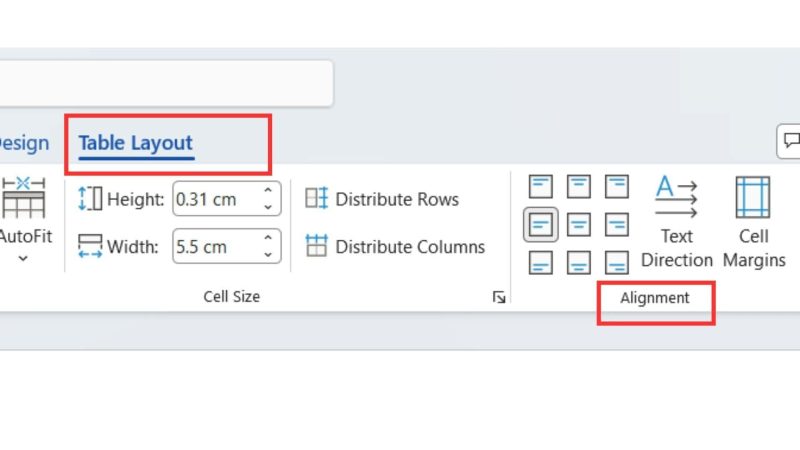Click Distribute Rows button
This screenshot has height=450, width=800.
click(x=382, y=199)
